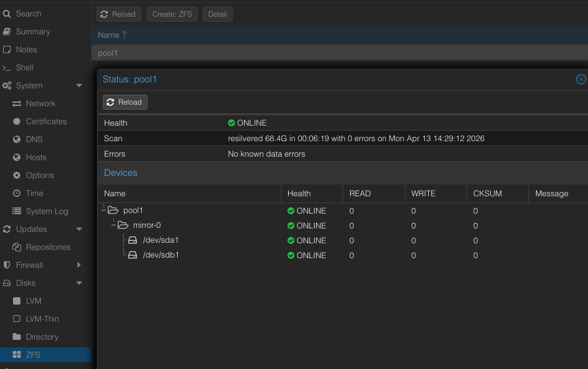The width and height of the screenshot is (588, 369).
Task: Open Detail for the selected pool
Action: (217, 14)
